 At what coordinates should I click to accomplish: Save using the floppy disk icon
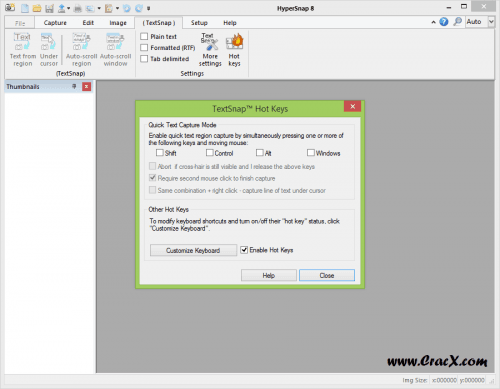(49, 8)
